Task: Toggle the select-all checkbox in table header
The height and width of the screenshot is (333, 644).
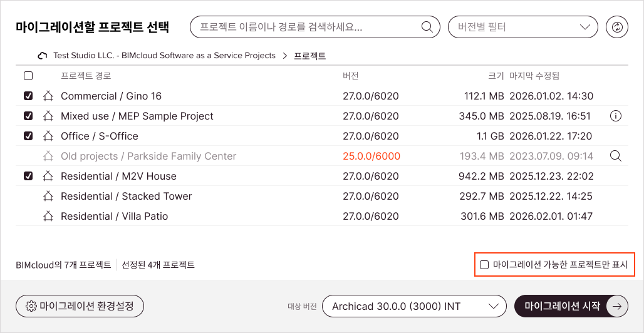Action: (x=28, y=76)
